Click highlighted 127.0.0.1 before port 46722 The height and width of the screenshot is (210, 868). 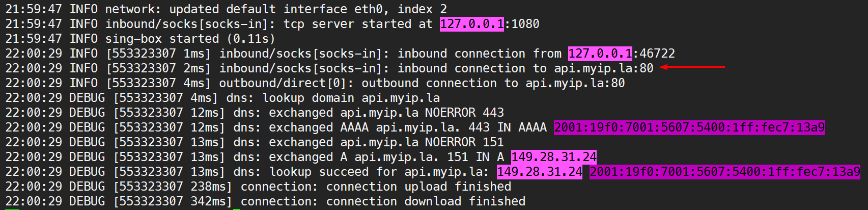pyautogui.click(x=600, y=54)
